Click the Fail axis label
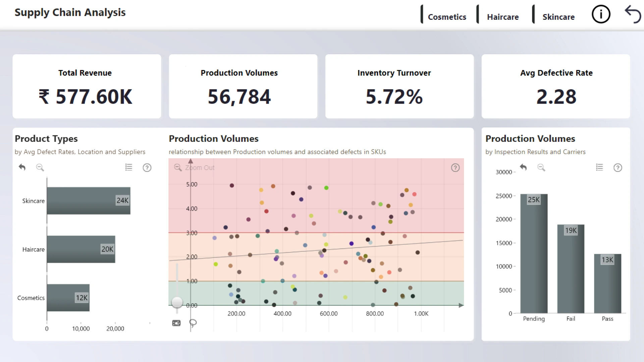 (571, 319)
